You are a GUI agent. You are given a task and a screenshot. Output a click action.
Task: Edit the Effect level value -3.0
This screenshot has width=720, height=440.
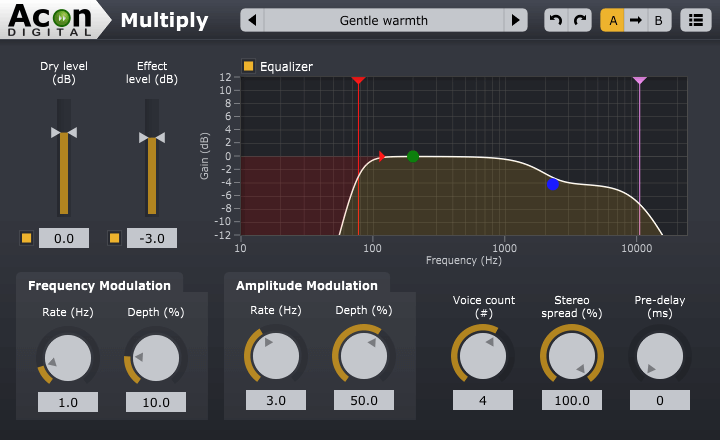coord(152,238)
